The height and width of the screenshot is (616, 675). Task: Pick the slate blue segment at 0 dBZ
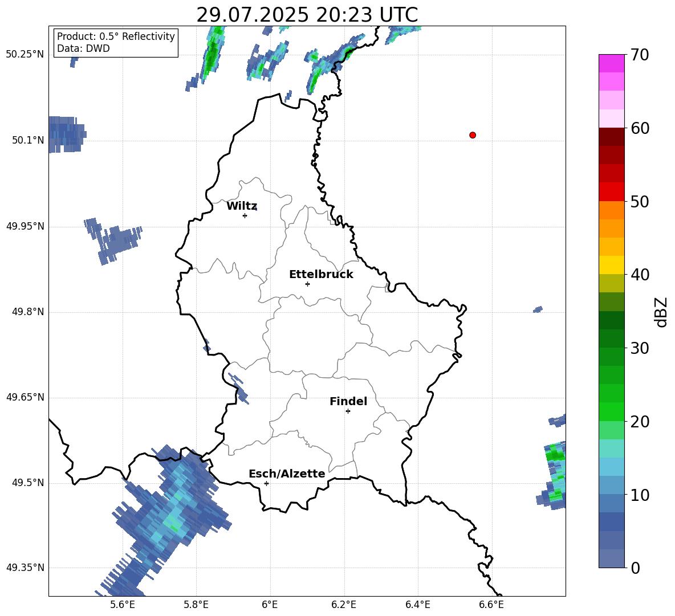pos(611,558)
